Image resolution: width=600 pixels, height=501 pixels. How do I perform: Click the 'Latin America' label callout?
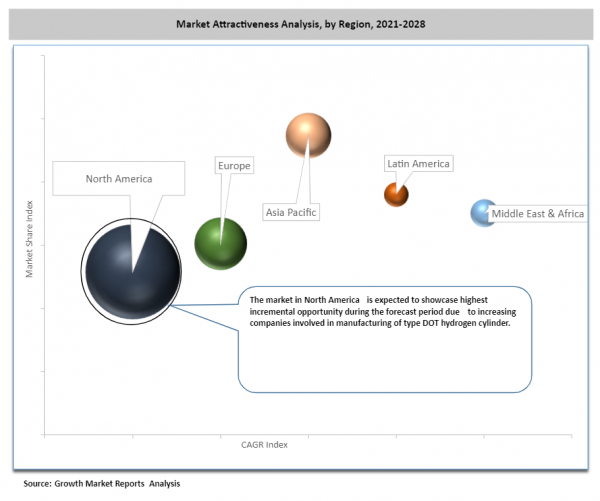(x=419, y=163)
